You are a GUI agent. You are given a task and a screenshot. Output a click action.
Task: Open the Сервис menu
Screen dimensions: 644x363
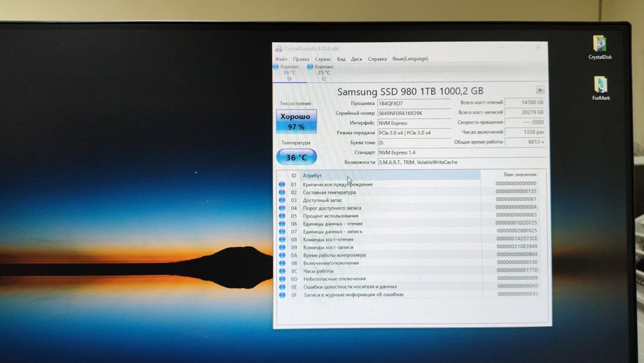(323, 59)
